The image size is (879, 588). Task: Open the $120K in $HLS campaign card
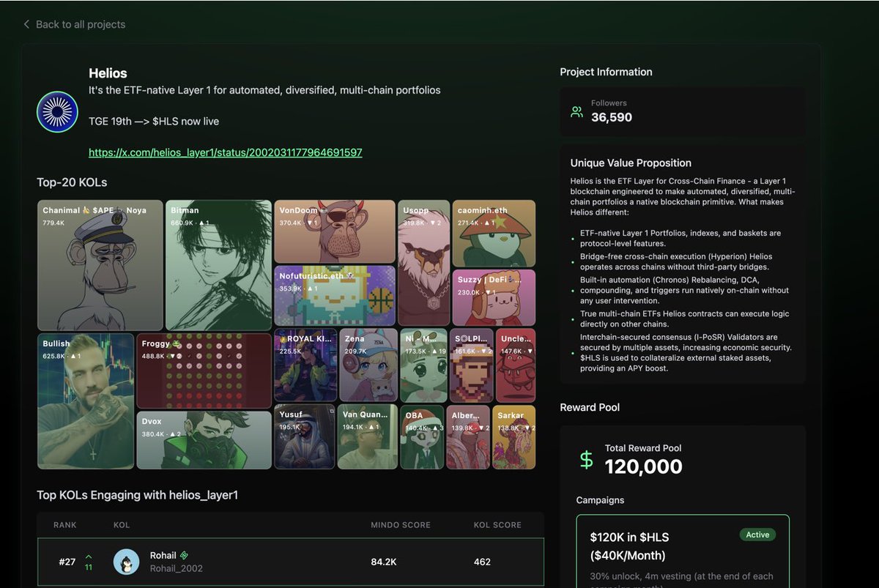[683, 551]
